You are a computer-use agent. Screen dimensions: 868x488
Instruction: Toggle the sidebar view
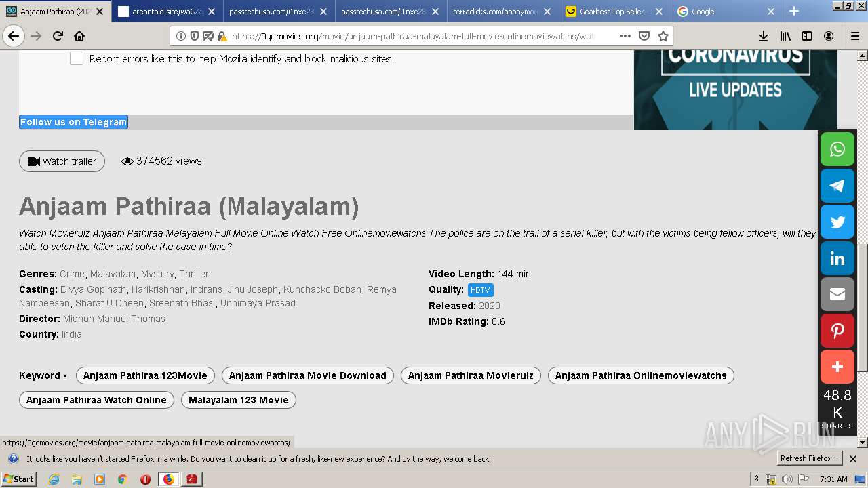pos(807,36)
